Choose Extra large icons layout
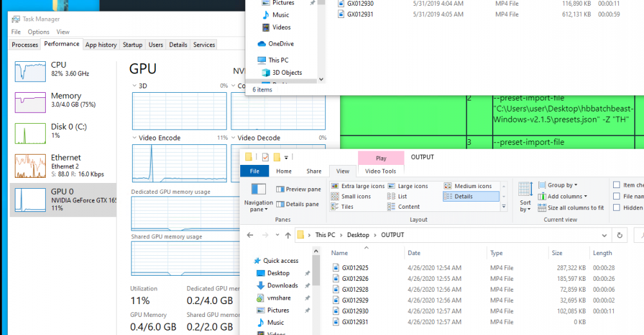Viewport: 644px width, 335px height. 358,186
